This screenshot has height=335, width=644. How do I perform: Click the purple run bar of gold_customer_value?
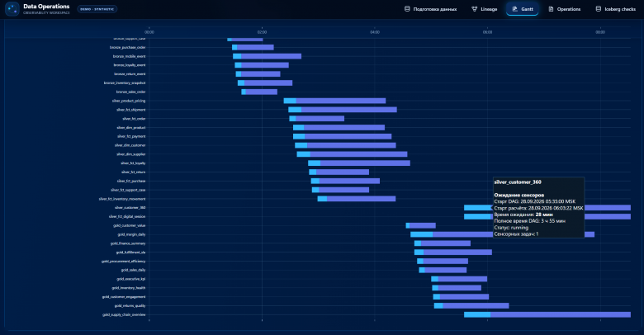(423, 226)
